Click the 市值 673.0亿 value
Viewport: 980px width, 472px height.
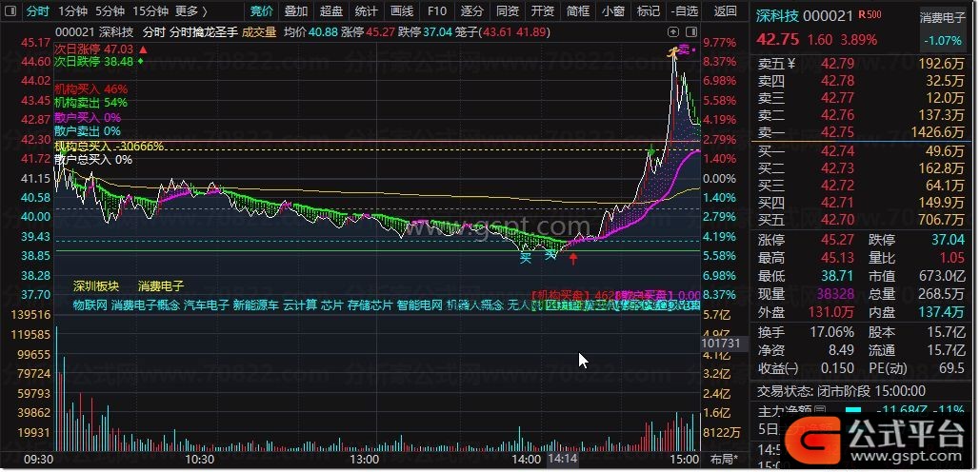(x=942, y=276)
